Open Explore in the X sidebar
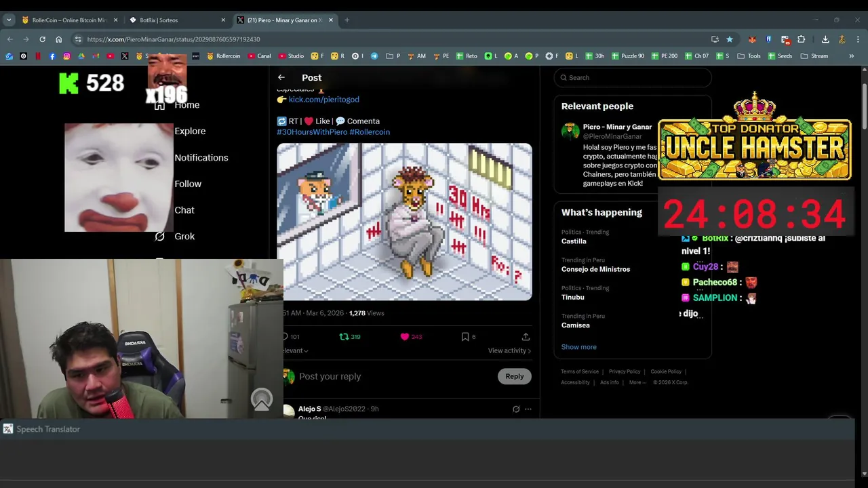868x488 pixels. pyautogui.click(x=190, y=131)
